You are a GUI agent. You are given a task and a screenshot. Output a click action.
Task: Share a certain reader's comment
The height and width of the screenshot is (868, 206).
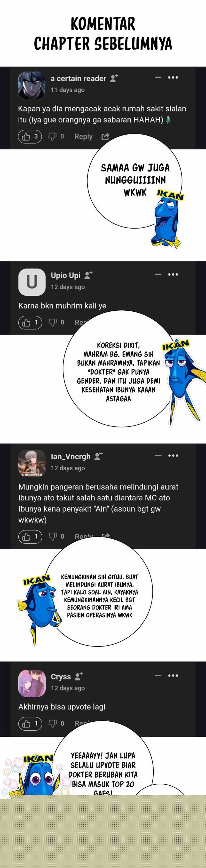coord(105,136)
